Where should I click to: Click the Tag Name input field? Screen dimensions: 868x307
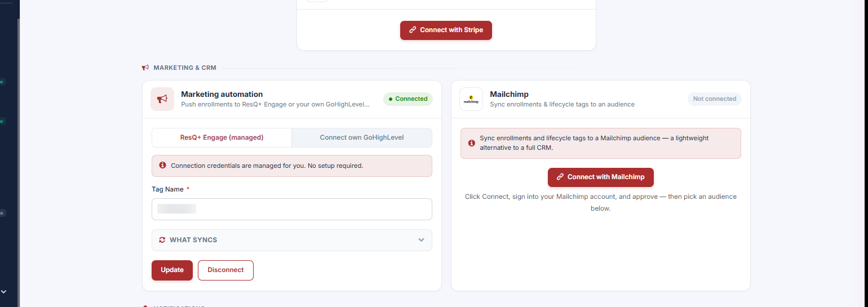(292, 209)
